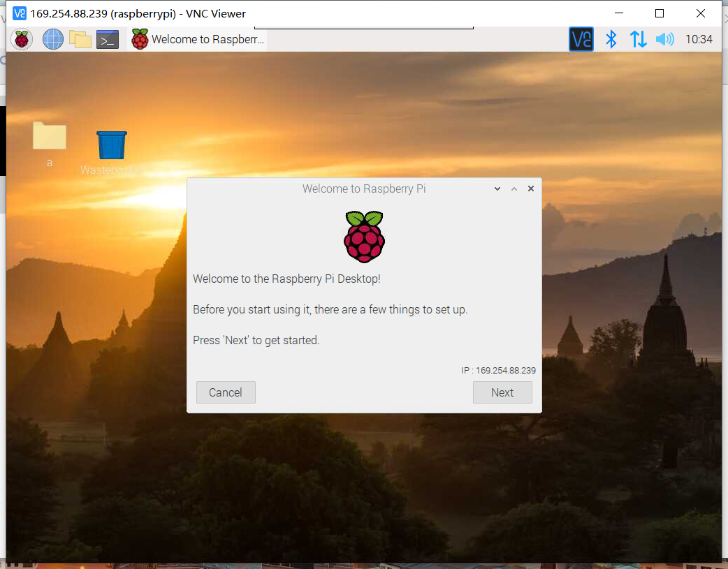Screen dimensions: 728x569
Task: Open the File Manager folders icon
Action: 80,40
